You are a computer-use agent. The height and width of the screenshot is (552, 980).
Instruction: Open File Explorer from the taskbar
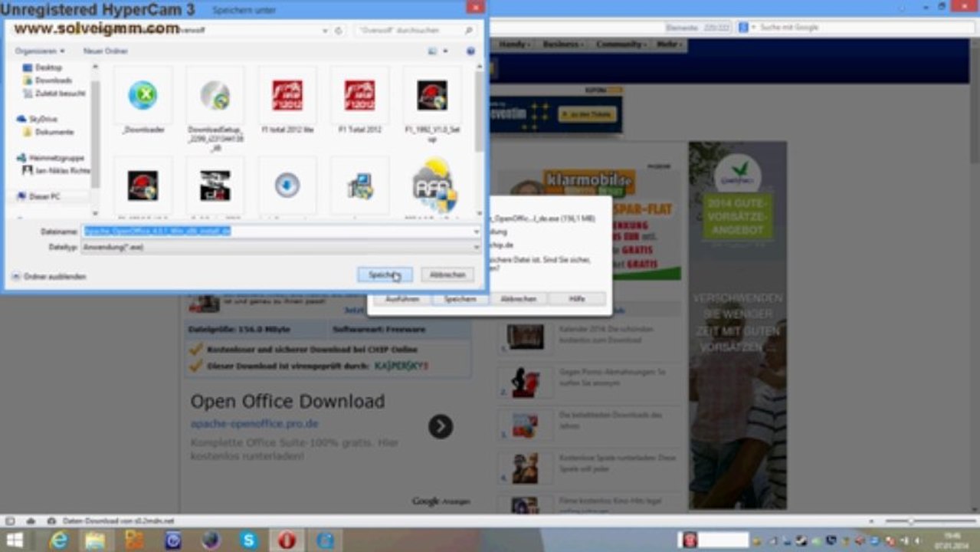tap(96, 540)
